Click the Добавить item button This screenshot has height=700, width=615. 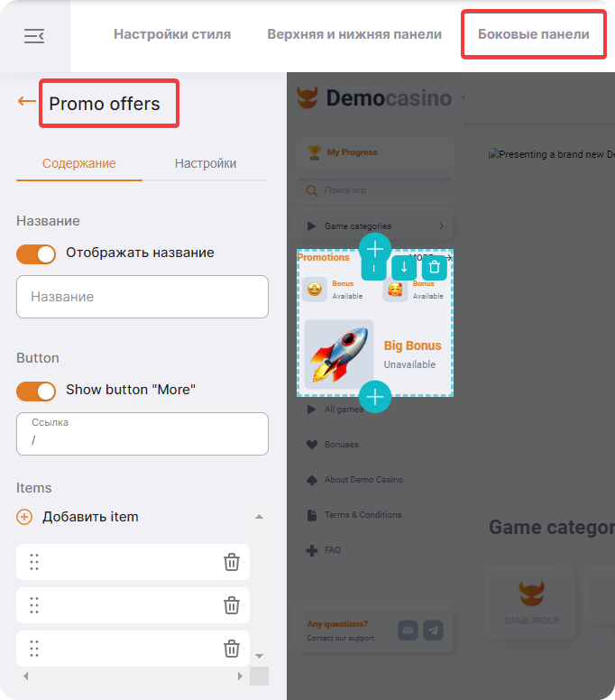(x=78, y=517)
